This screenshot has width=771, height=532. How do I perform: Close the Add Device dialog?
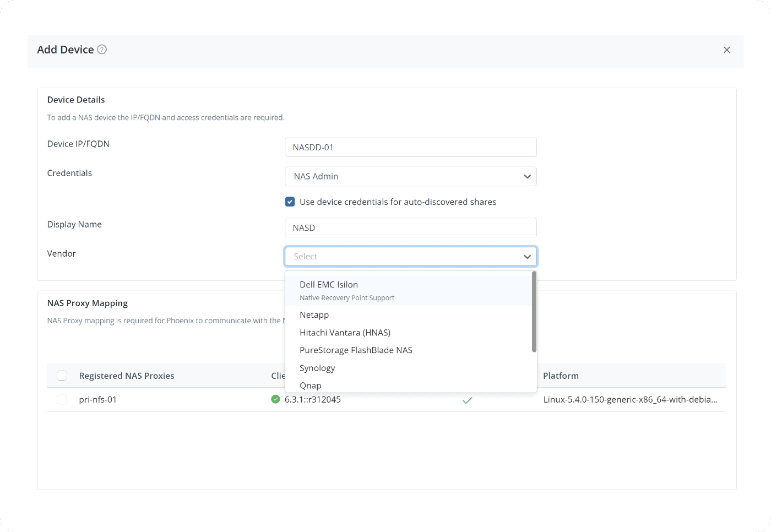(726, 50)
